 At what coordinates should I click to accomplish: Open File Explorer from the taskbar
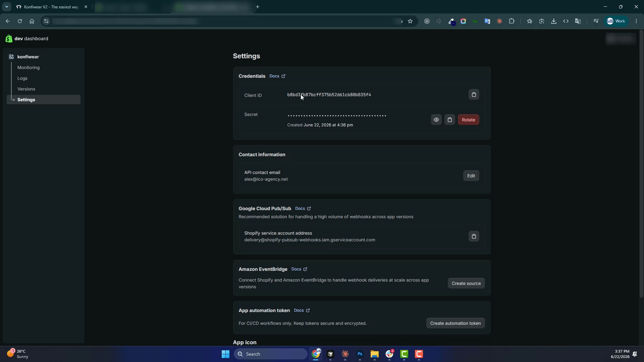375,354
